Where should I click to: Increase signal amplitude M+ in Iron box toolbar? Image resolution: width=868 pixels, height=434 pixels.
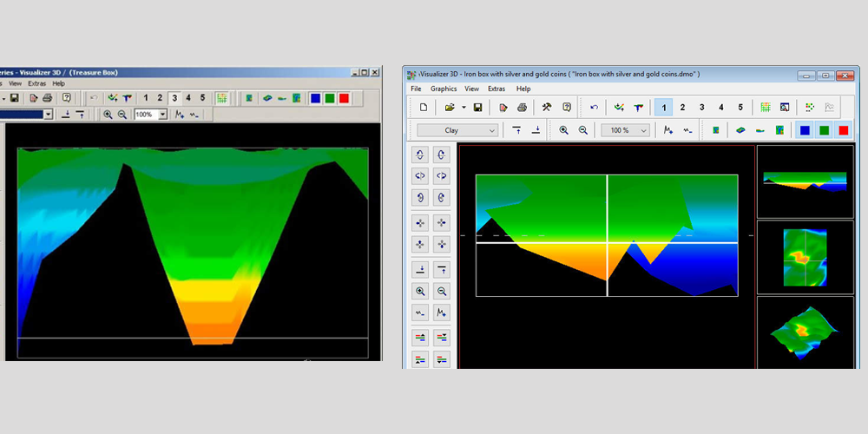click(668, 131)
